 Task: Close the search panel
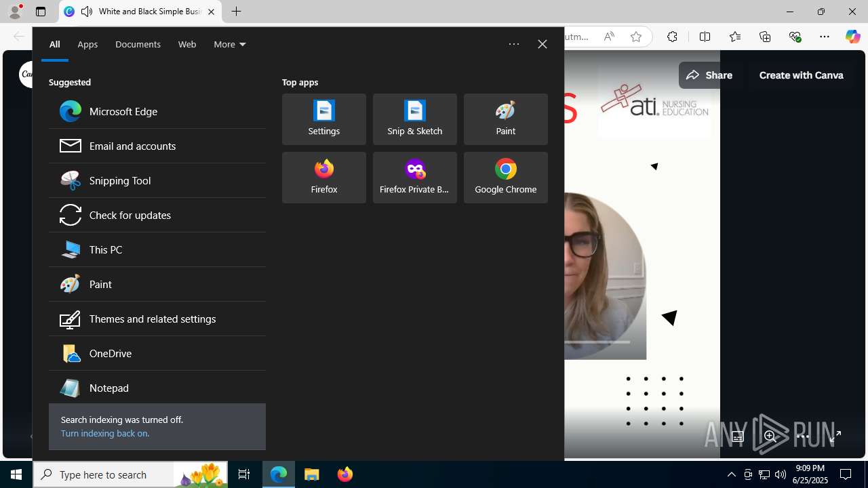542,44
